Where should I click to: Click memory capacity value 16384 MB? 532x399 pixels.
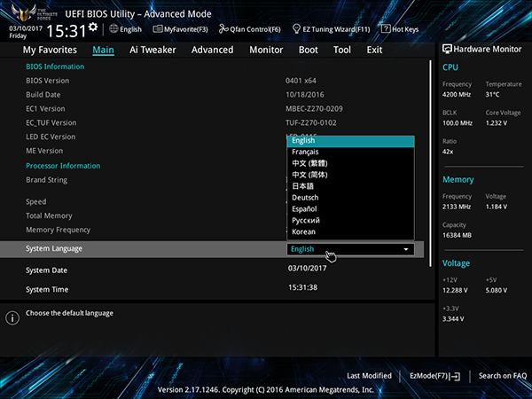(457, 236)
